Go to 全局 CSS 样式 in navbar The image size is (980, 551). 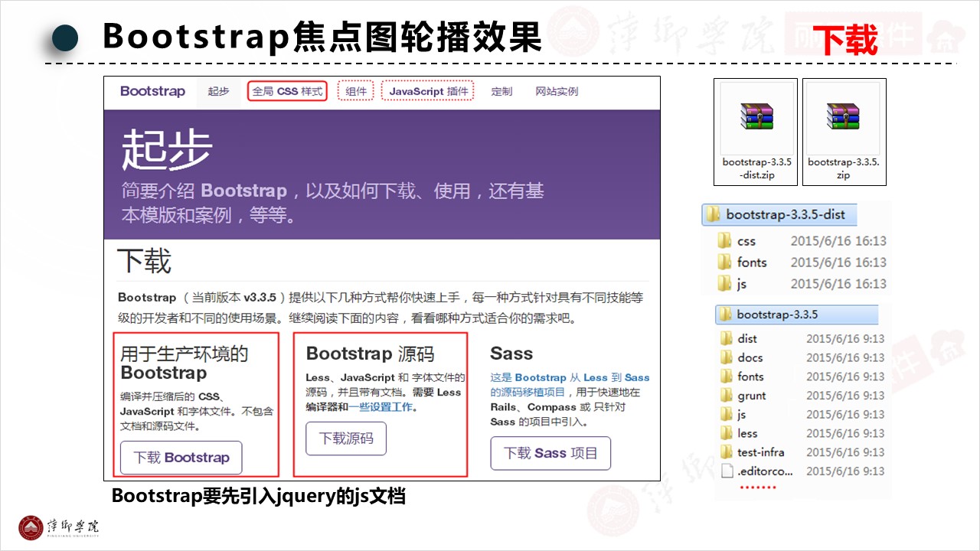click(x=287, y=92)
